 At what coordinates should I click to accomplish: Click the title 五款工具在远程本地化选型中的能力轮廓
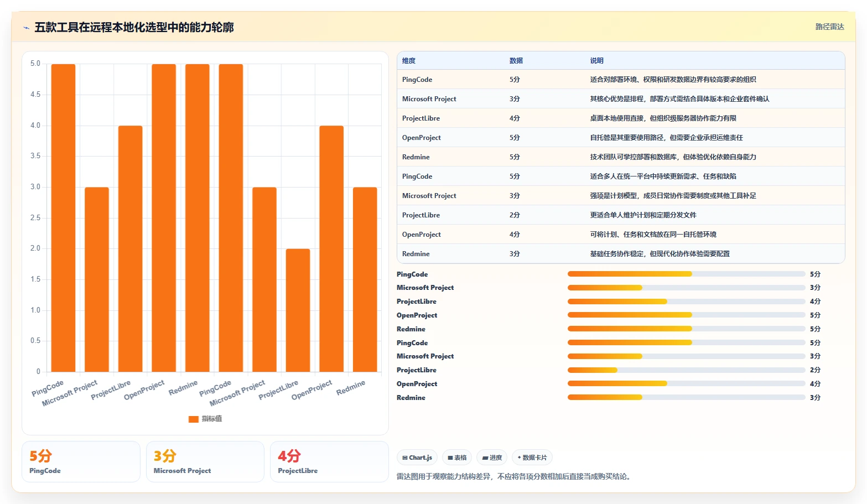[134, 27]
